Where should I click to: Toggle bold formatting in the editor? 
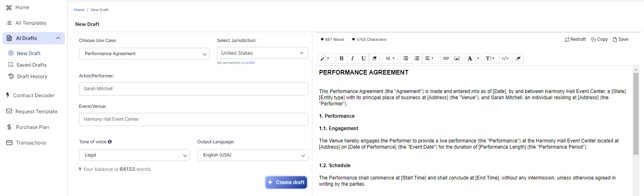(x=342, y=58)
